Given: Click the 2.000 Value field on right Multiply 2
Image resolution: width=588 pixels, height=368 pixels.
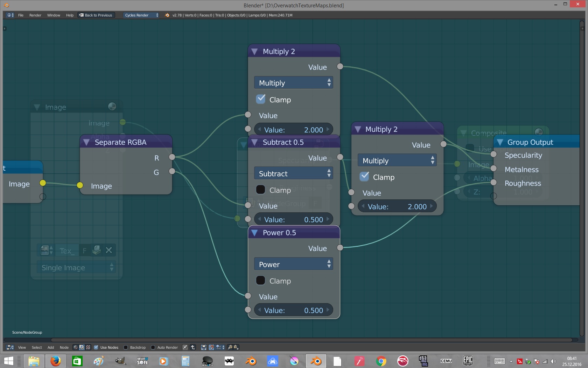Looking at the screenshot, I should coord(397,206).
